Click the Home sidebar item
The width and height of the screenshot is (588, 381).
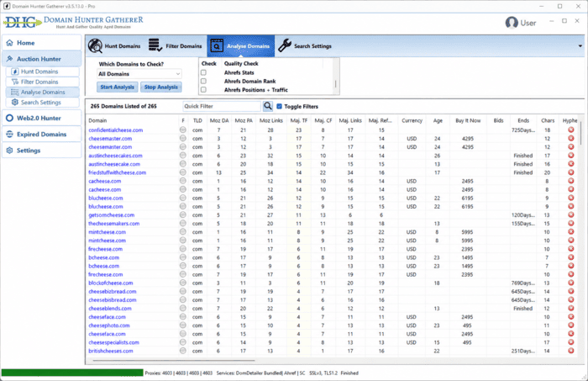(x=42, y=43)
